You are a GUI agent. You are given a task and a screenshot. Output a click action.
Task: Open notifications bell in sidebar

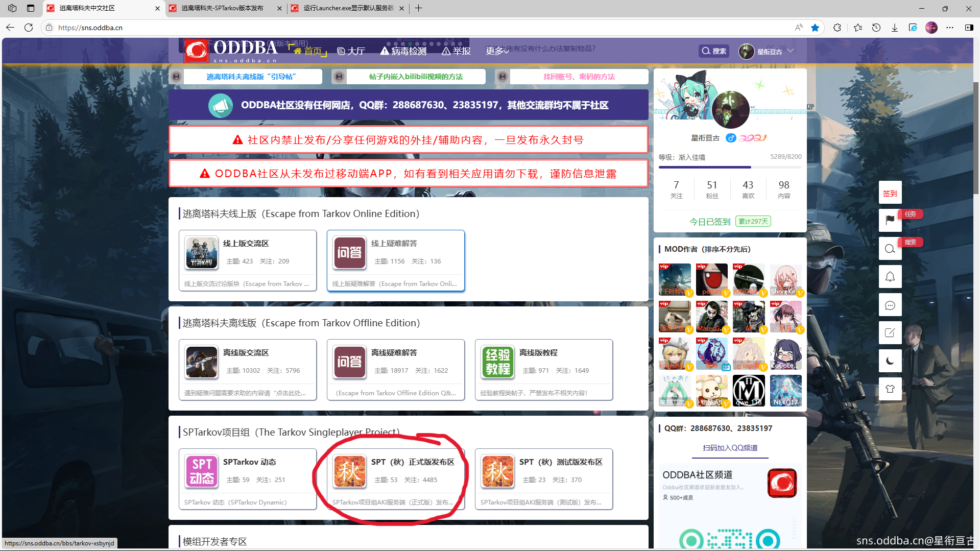click(890, 277)
